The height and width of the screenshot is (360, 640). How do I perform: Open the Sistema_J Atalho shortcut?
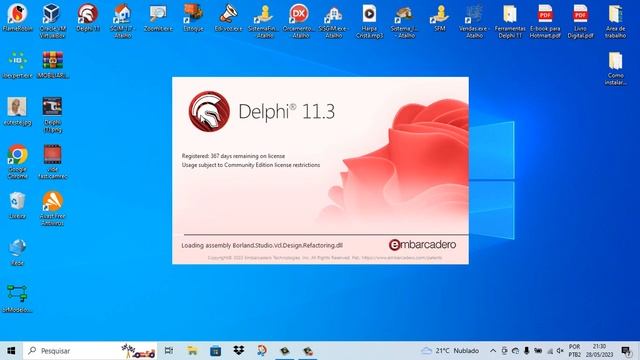point(404,20)
